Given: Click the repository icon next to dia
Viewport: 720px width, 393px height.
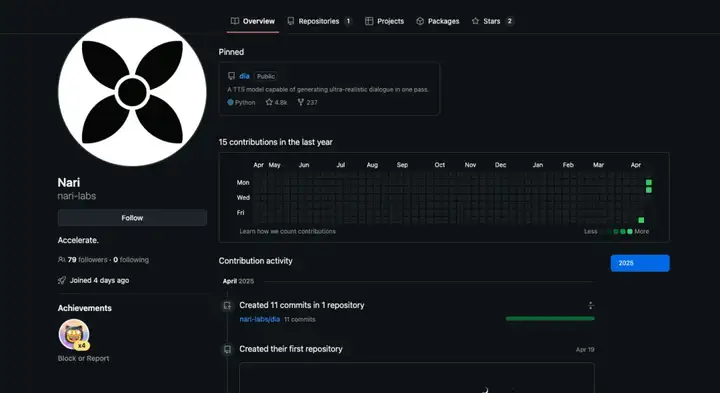Looking at the screenshot, I should point(231,76).
